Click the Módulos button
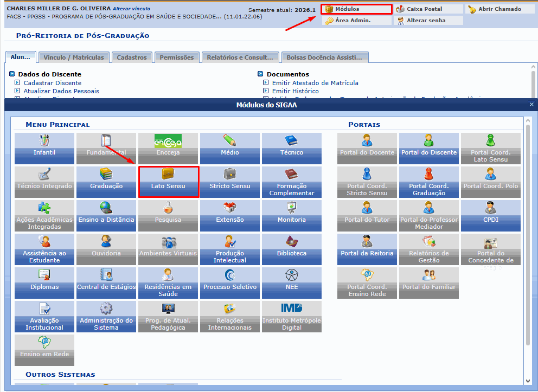 tap(356, 9)
